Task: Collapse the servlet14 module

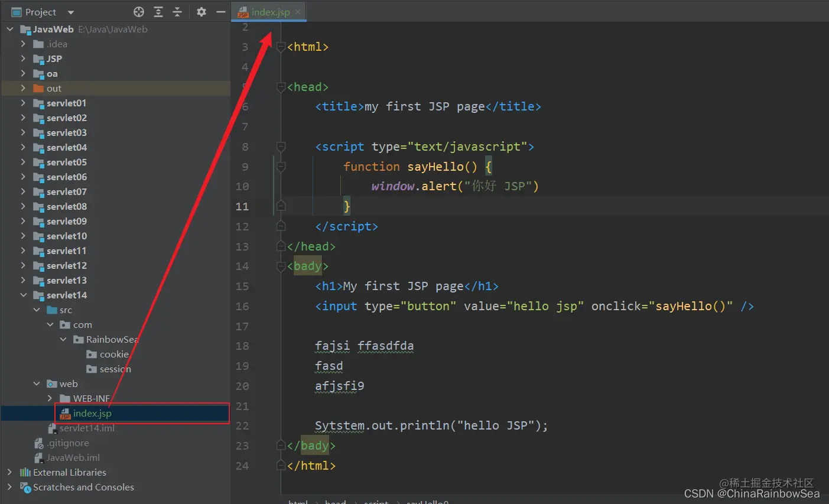Action: click(x=23, y=295)
